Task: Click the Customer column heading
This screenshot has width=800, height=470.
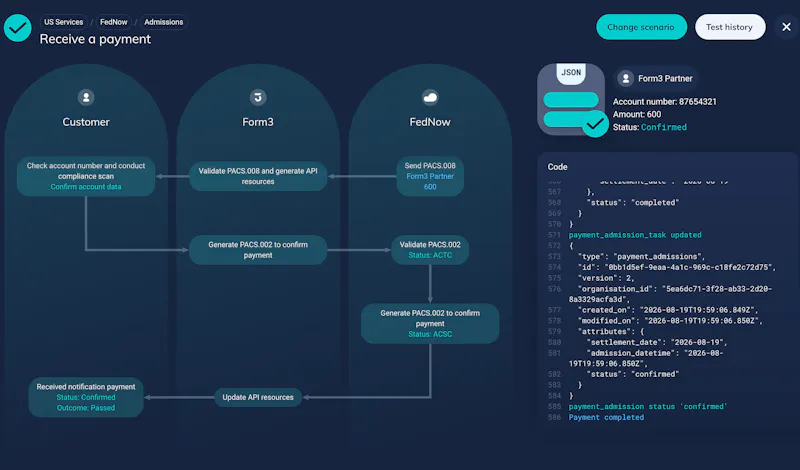Action: (86, 122)
